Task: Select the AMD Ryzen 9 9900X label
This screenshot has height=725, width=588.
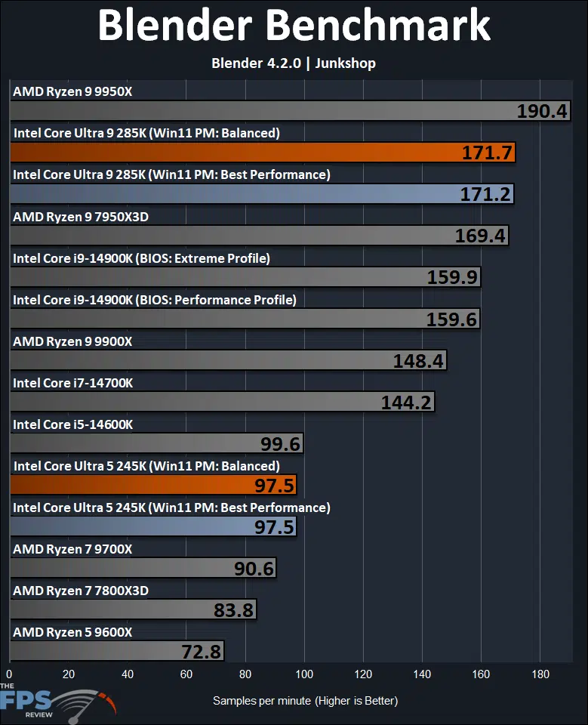Action: point(72,341)
